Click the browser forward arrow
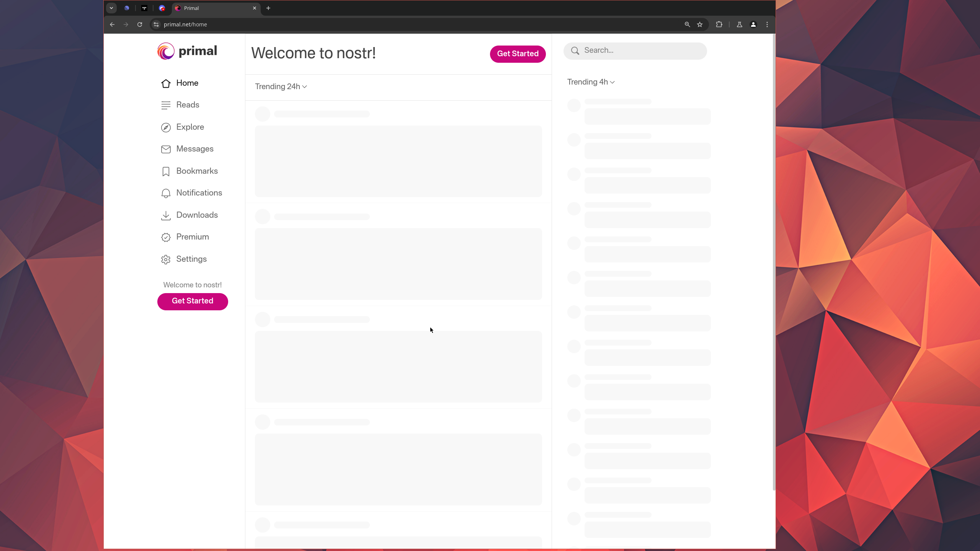The height and width of the screenshot is (551, 980). coord(126,24)
